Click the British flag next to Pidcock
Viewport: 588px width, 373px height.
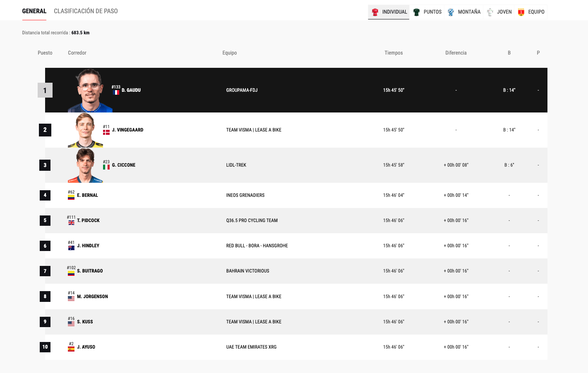pyautogui.click(x=71, y=222)
